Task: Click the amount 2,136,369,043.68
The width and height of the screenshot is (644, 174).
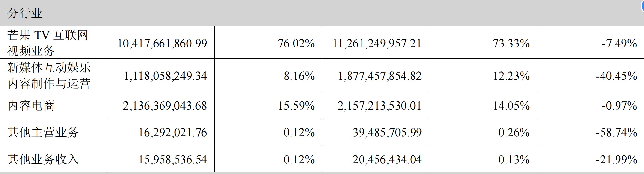Action: click(165, 106)
